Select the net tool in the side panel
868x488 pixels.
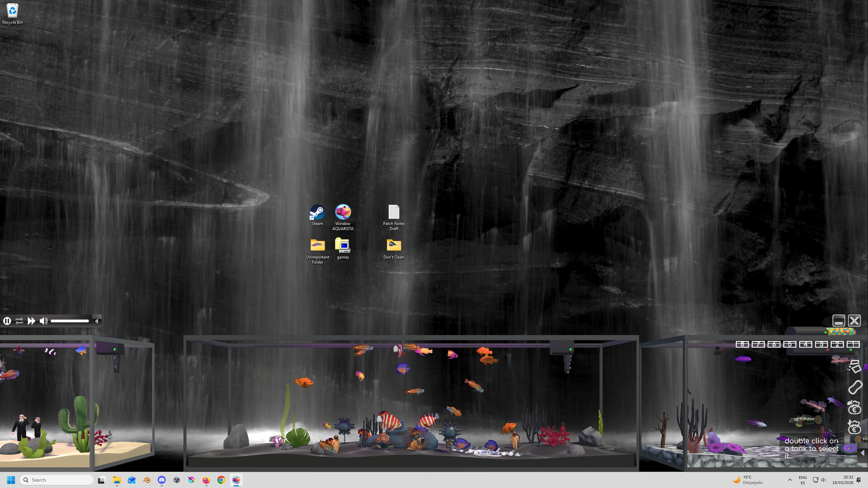pos(854,388)
